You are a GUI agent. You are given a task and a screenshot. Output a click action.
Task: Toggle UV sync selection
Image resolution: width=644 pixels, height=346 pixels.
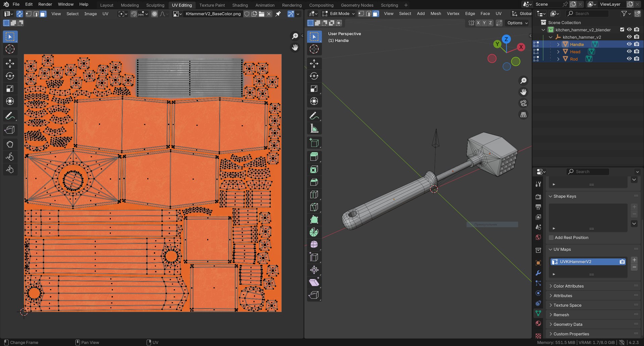tap(20, 14)
